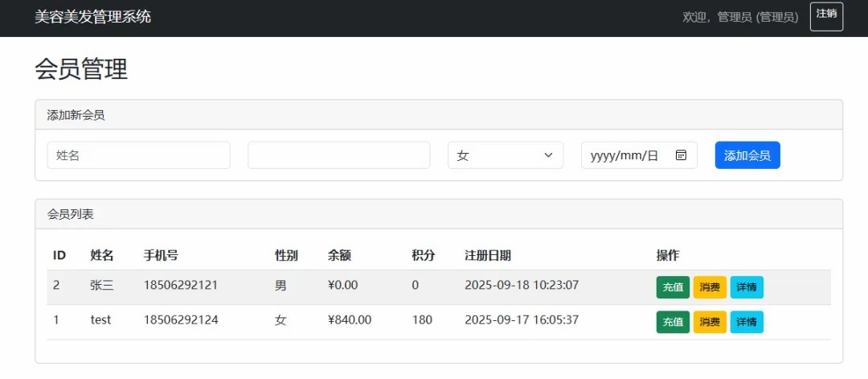Image resolution: width=868 pixels, height=379 pixels.
Task: Click the 注销 logout button
Action: pyautogui.click(x=825, y=16)
